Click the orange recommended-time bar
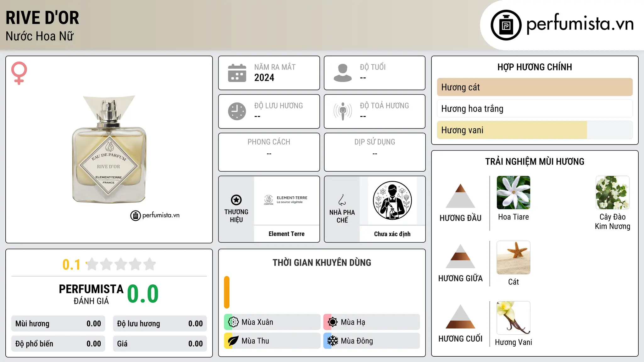644x362 pixels. pos(227,292)
